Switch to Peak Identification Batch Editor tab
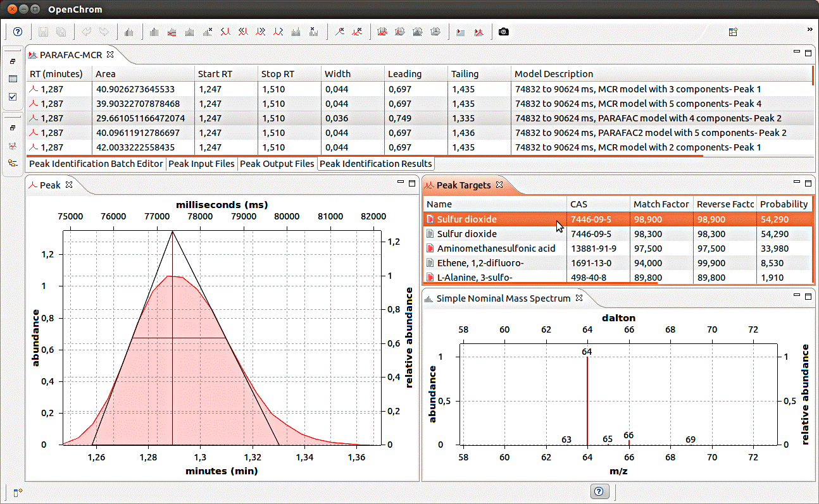Image resolution: width=819 pixels, height=504 pixels. click(97, 164)
